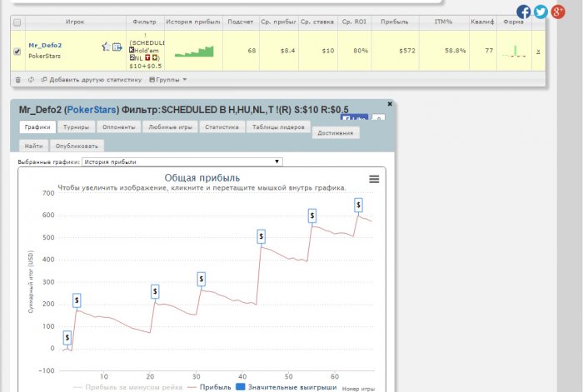
Task: Uncheck the Mr_Defo2 row checkbox
Action: [x=18, y=52]
